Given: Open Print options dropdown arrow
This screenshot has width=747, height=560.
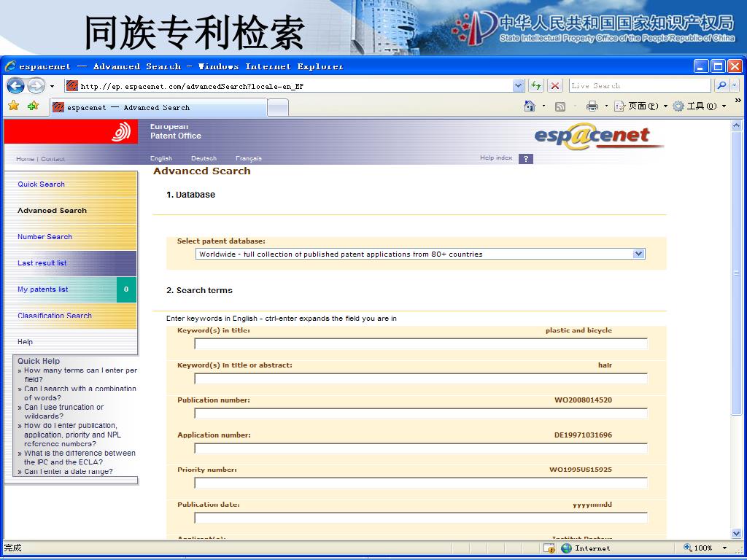Looking at the screenshot, I should point(606,106).
